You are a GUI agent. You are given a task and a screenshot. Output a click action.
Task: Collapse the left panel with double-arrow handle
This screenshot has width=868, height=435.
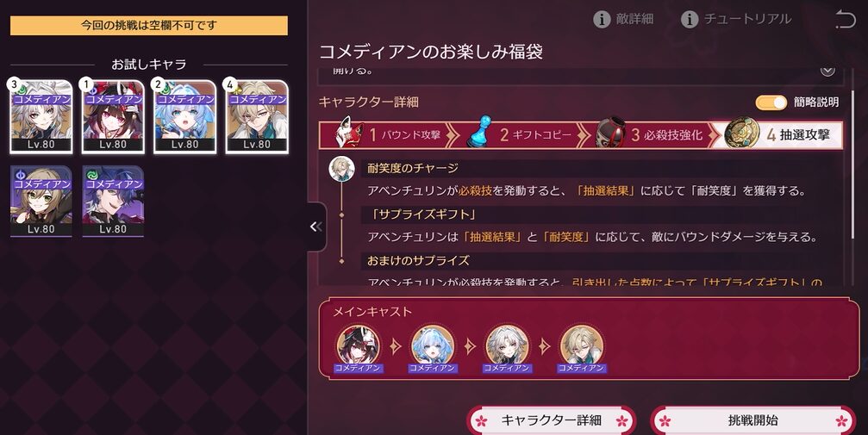[316, 227]
